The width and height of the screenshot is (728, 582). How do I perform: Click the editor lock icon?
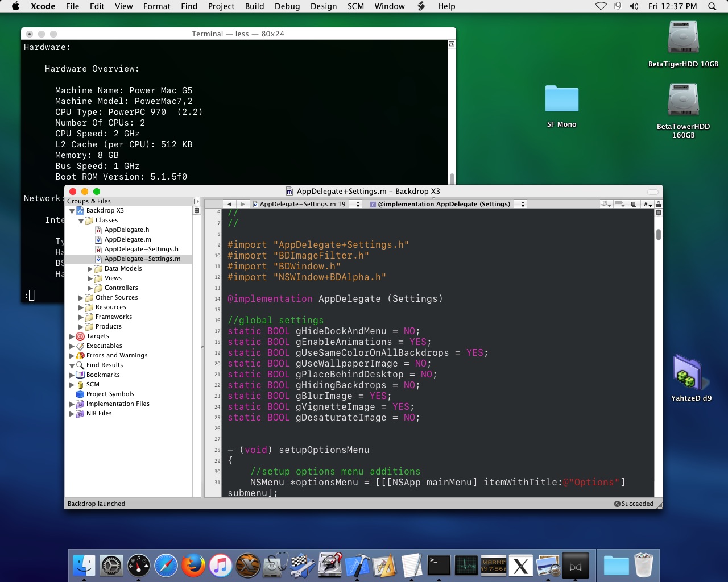659,204
